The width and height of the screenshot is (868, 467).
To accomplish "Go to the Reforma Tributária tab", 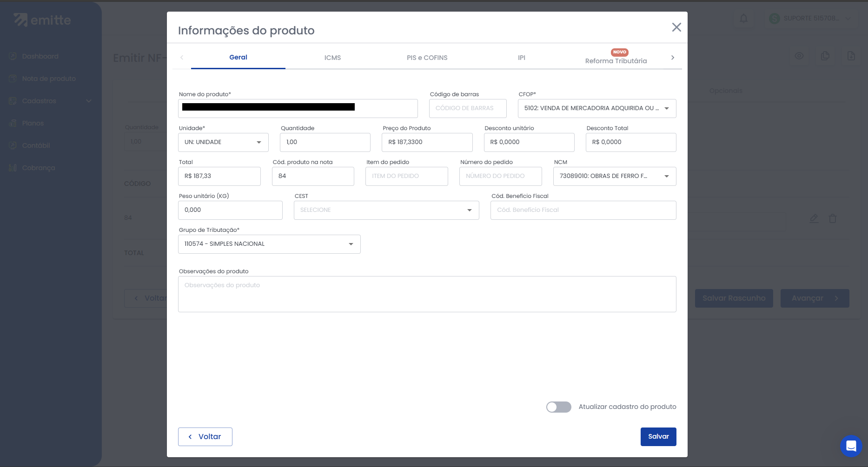I will pos(616,60).
